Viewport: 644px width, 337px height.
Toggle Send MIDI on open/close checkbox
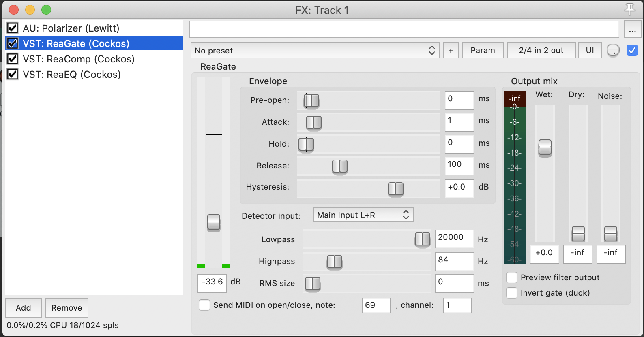click(x=204, y=305)
